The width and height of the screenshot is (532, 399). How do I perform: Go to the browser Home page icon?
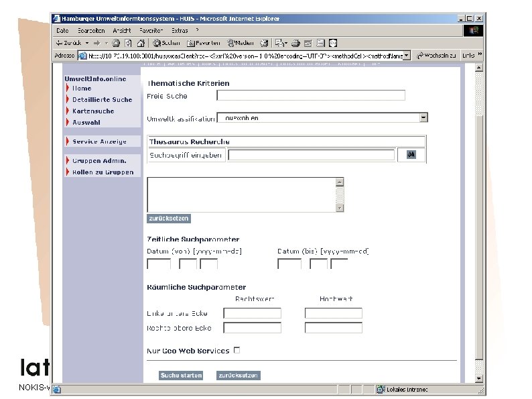(141, 43)
